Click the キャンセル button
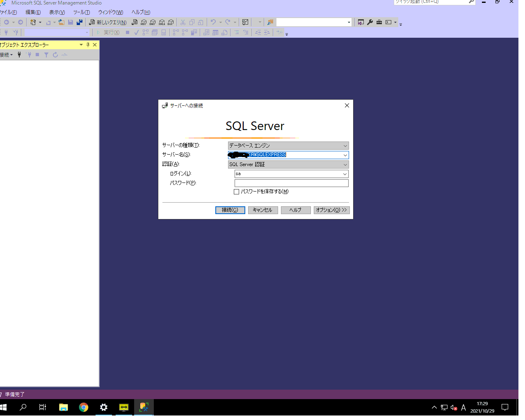525x420 pixels. tap(263, 210)
